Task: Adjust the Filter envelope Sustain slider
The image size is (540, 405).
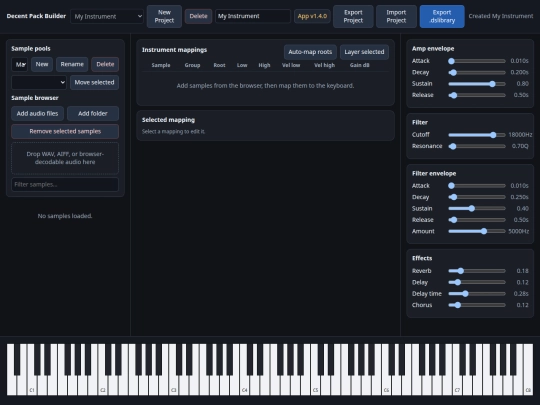Action: pos(477,208)
